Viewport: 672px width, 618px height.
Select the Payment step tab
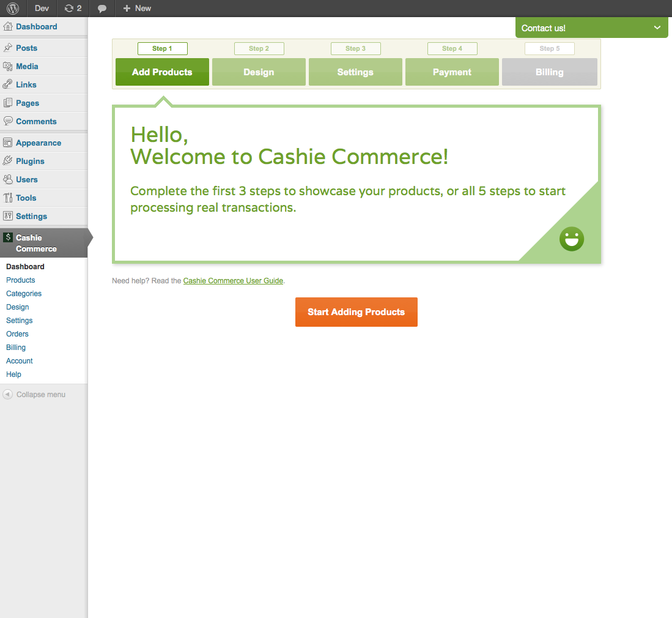[452, 72]
